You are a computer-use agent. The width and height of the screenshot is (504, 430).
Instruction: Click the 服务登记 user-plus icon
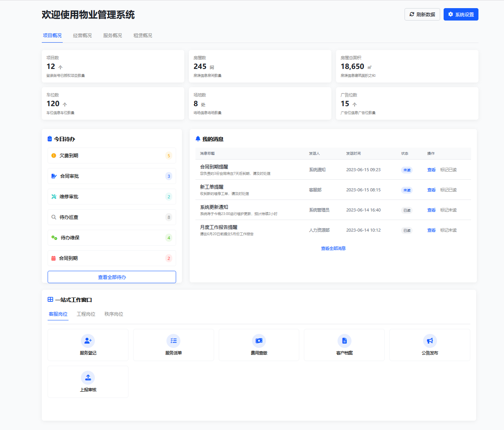88,341
